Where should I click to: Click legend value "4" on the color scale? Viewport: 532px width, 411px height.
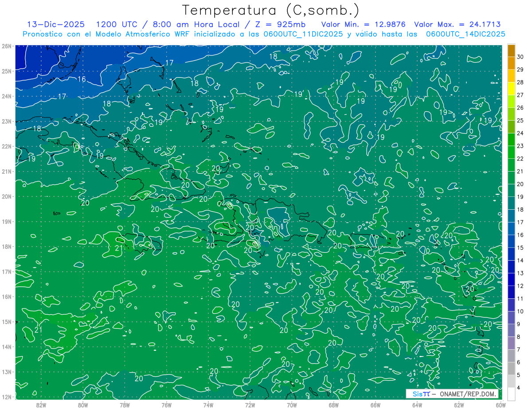click(519, 388)
